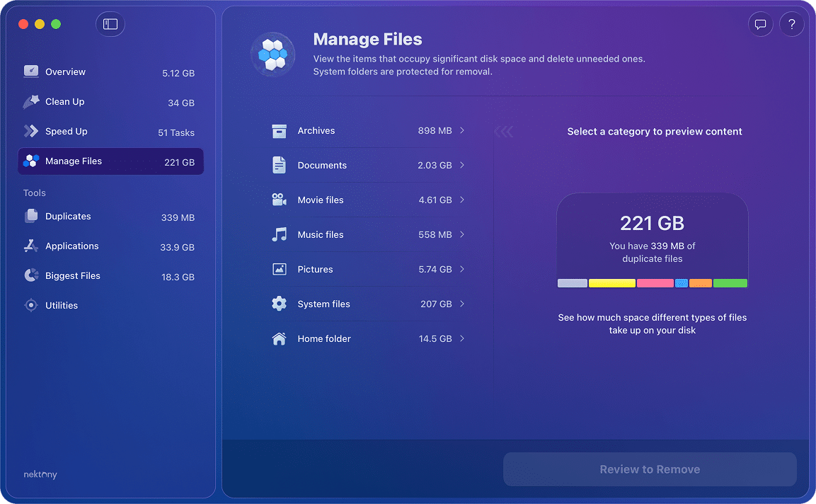816x504 pixels.
Task: Click the System files gear icon
Action: click(x=279, y=304)
